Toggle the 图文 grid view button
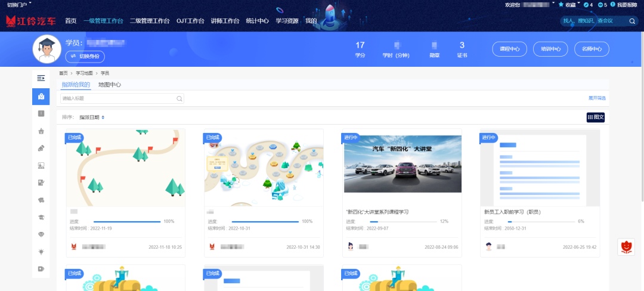The width and height of the screenshot is (644, 291). click(596, 117)
